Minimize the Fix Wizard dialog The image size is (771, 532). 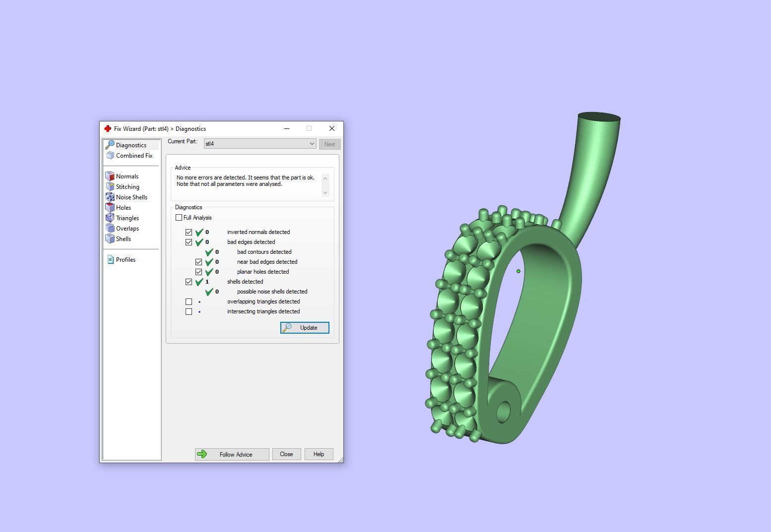[x=287, y=128]
